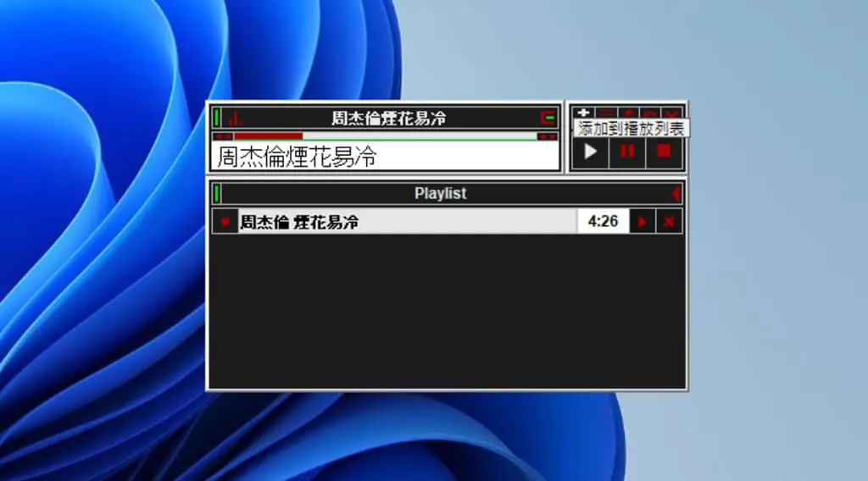868x481 pixels.
Task: Play the 周杰倫 煙花易冷 row with its red arrow
Action: tap(643, 222)
